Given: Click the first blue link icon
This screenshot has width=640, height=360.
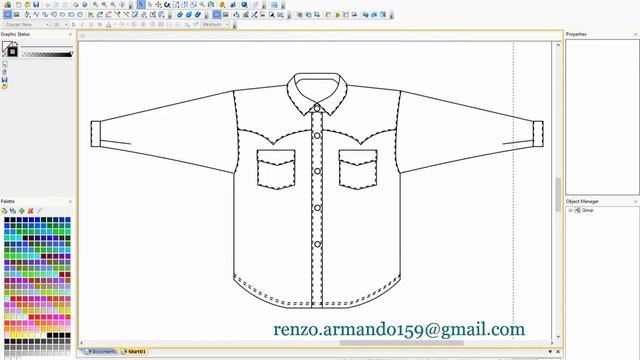Looking at the screenshot, I should click(x=180, y=14).
